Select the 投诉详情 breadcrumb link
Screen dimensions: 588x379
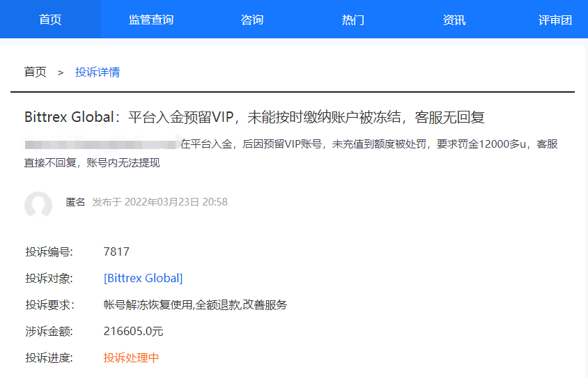98,72
